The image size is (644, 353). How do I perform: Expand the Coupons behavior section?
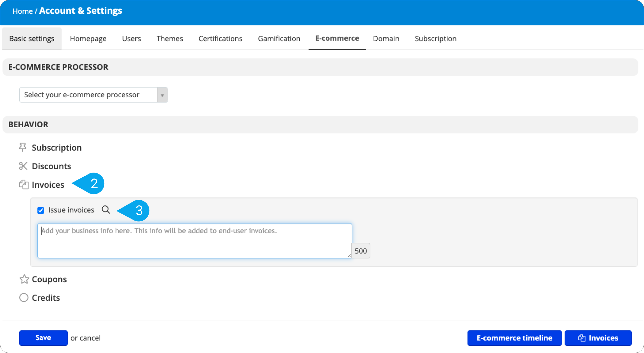pos(49,279)
